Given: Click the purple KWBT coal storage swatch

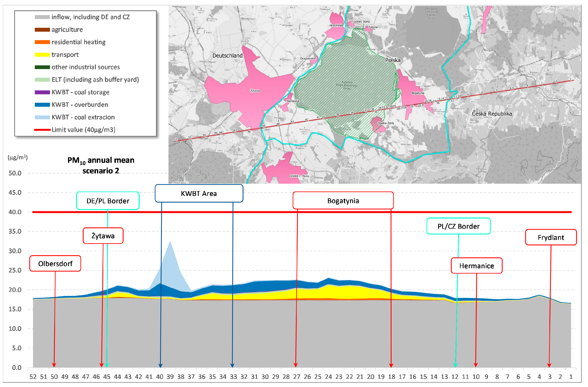Looking at the screenshot, I should click(x=42, y=92).
